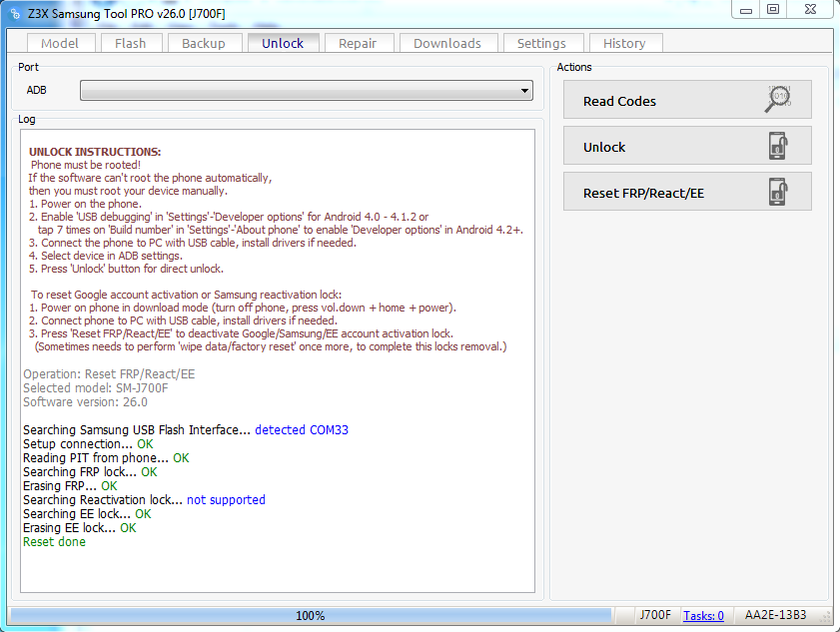This screenshot has height=632, width=840.
Task: Click '1. Power on the phone.' instruction line
Action: pos(86,204)
